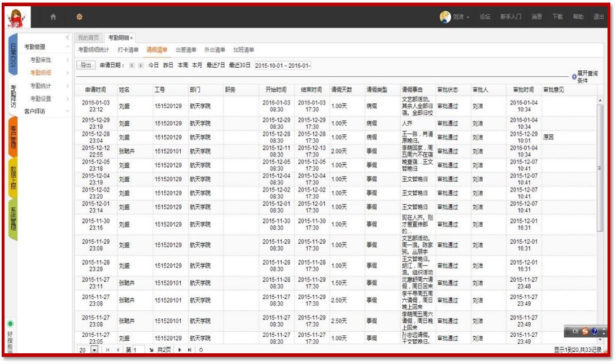Click the 申请日期 date range input field
Screen dimensions: 616x364
click(282, 65)
